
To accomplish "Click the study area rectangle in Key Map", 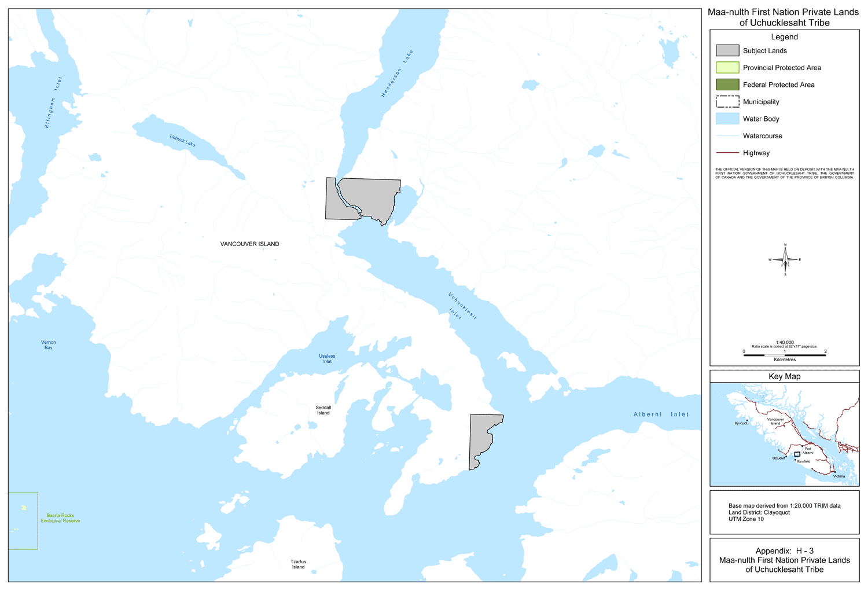I will 797,454.
